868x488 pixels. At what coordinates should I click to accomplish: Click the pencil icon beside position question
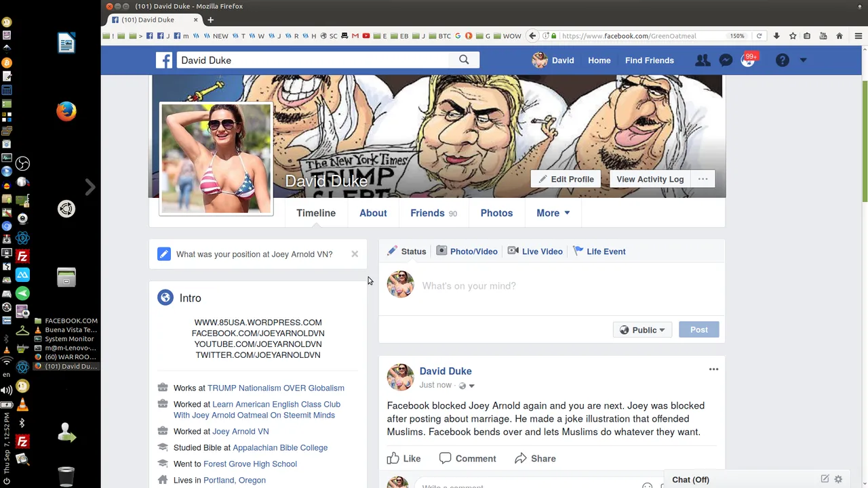click(164, 254)
